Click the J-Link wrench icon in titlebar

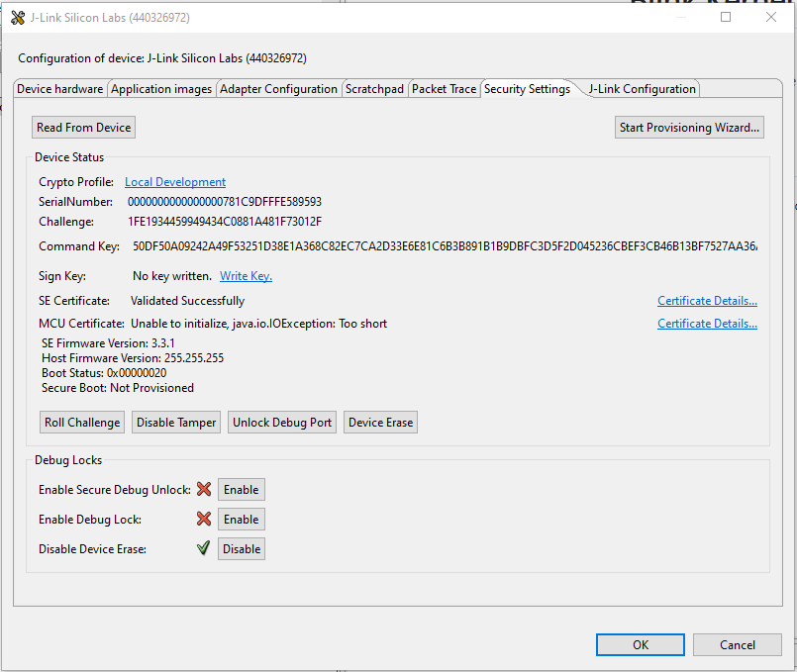tap(17, 17)
